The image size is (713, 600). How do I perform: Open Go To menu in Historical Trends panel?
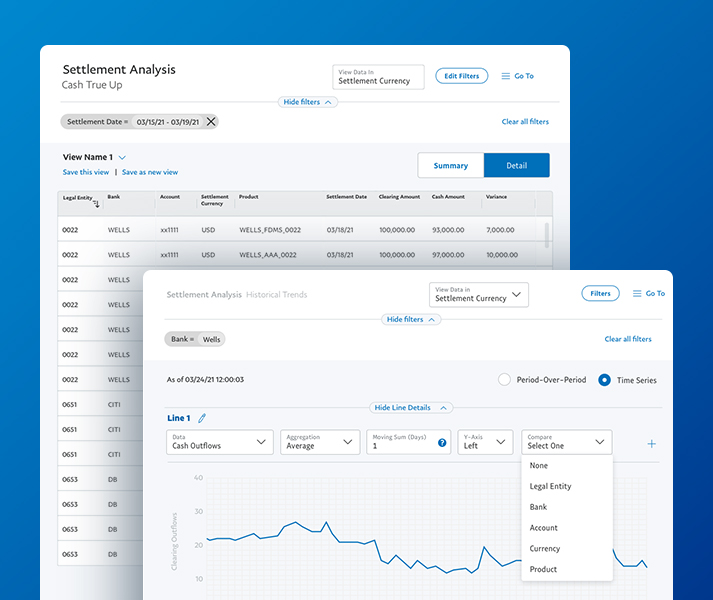coord(635,294)
